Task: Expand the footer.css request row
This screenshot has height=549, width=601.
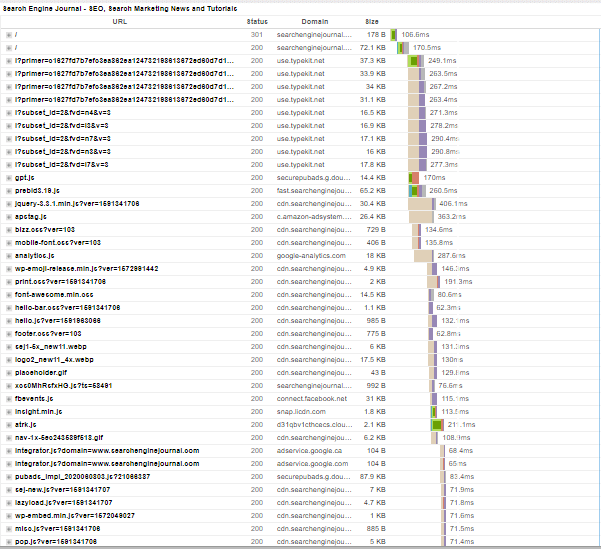Action: [8, 334]
